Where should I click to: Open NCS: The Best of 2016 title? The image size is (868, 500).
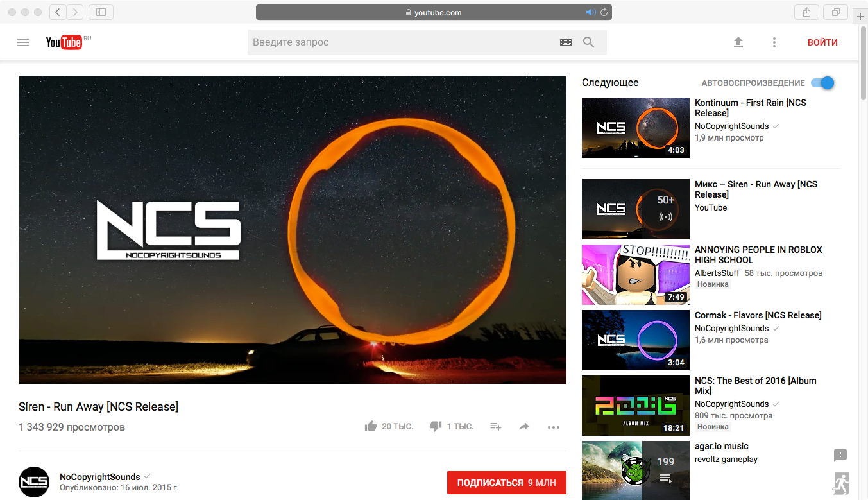pos(756,386)
